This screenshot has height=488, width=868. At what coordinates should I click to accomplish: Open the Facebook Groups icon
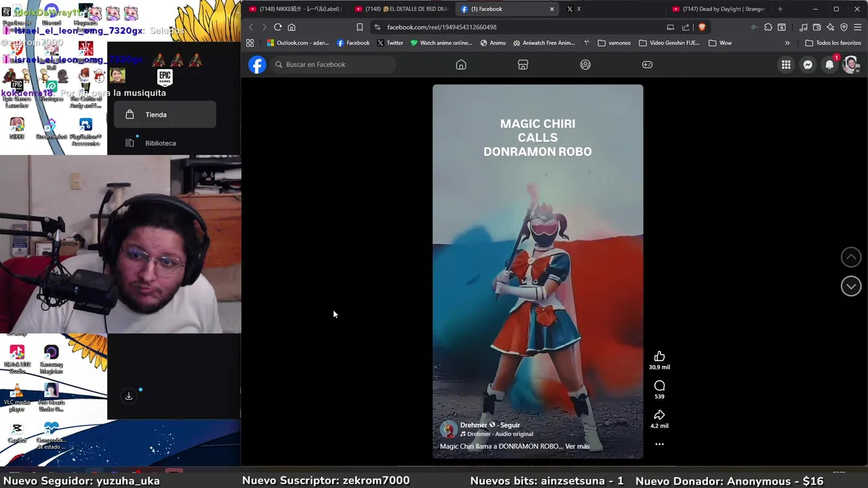point(585,64)
